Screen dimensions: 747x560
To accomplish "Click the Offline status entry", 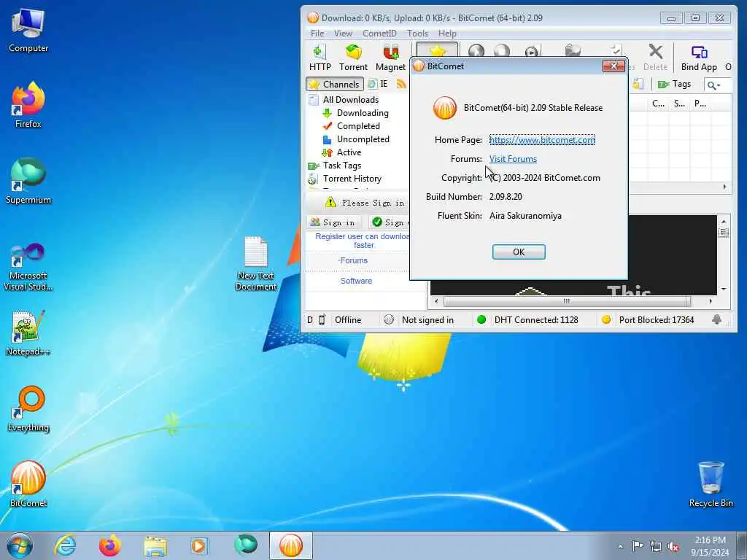I will pyautogui.click(x=348, y=320).
